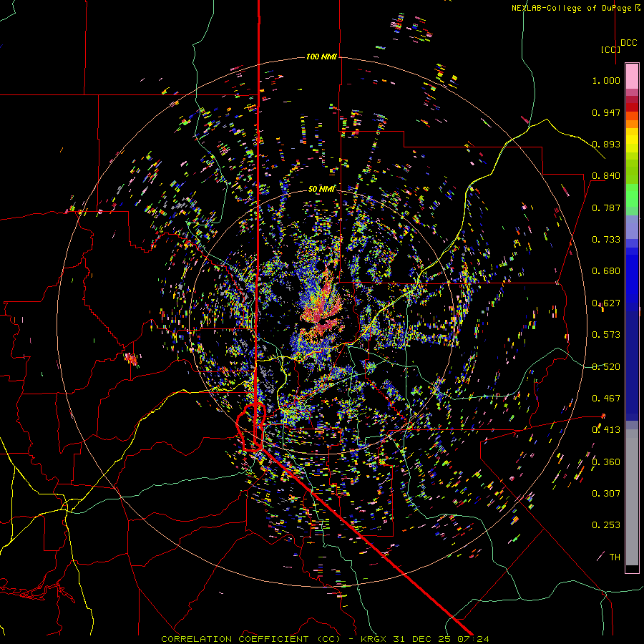The width and height of the screenshot is (644, 644).
Task: Pick the orange segment of color bar
Action: [632, 124]
